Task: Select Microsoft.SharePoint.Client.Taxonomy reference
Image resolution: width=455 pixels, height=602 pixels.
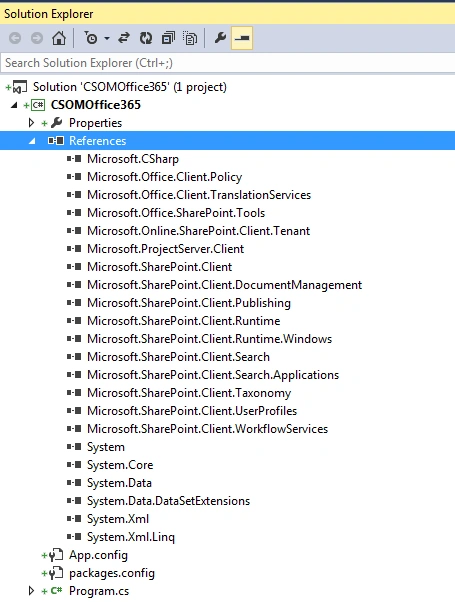Action: (189, 393)
